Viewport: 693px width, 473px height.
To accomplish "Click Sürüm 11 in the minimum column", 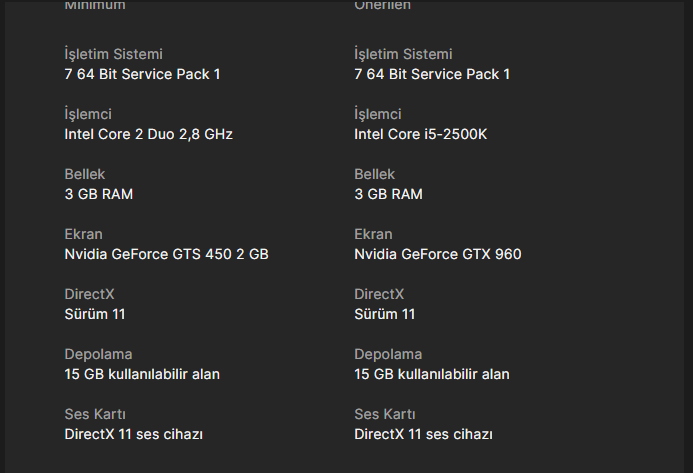I will (95, 314).
